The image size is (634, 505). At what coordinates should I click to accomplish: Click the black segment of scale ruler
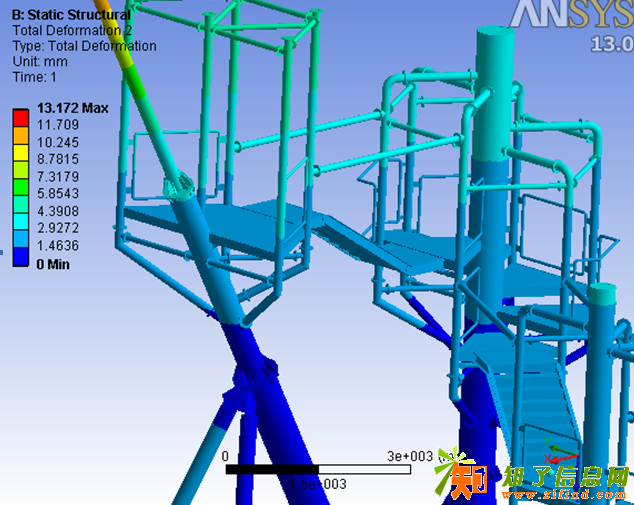(271, 468)
